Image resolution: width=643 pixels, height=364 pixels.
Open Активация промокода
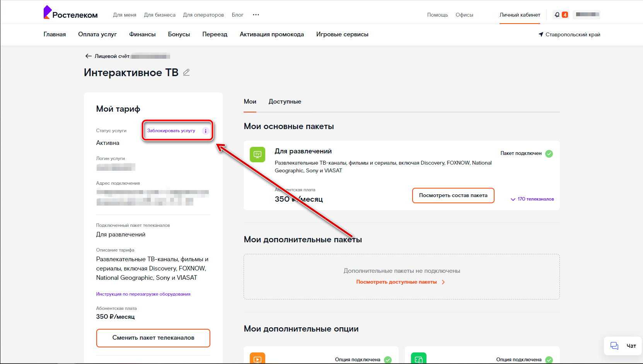point(272,34)
